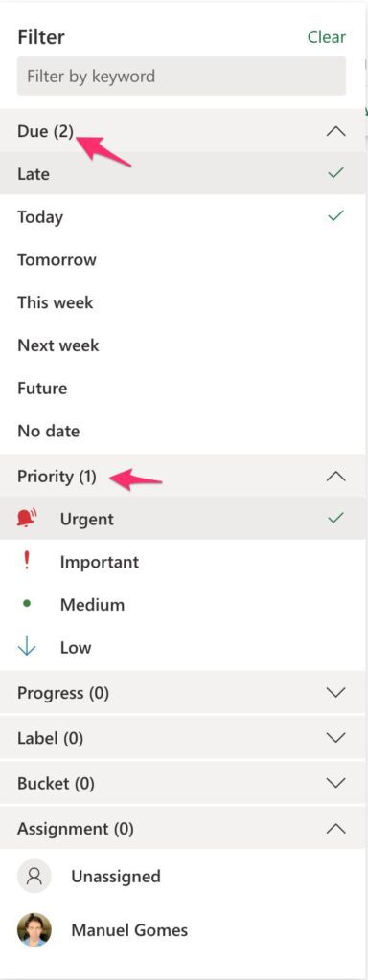Uncheck the Late due filter checkmark
This screenshot has height=980, width=368.
click(336, 173)
